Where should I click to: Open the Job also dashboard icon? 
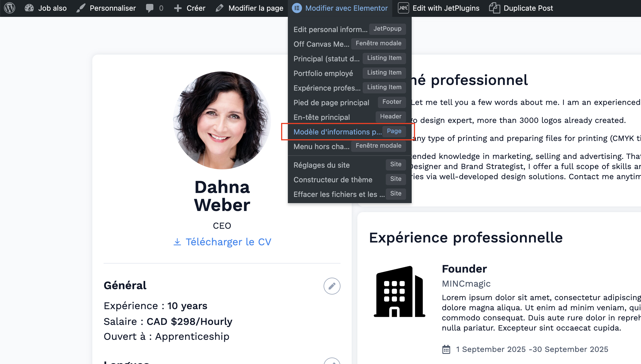coord(29,8)
